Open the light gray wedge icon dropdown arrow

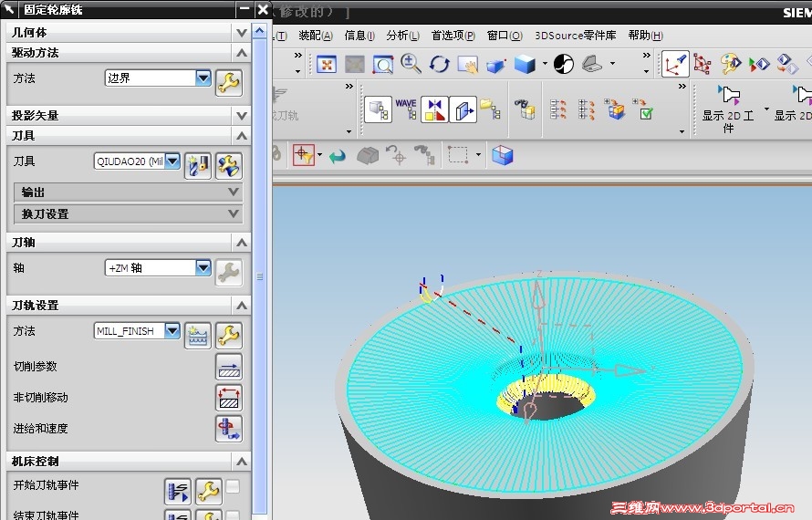pos(612,64)
